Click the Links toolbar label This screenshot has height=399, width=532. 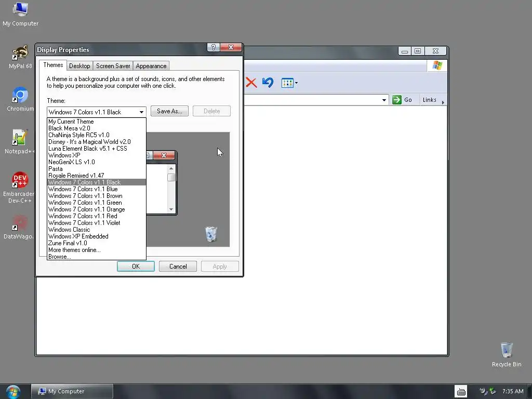pos(429,100)
